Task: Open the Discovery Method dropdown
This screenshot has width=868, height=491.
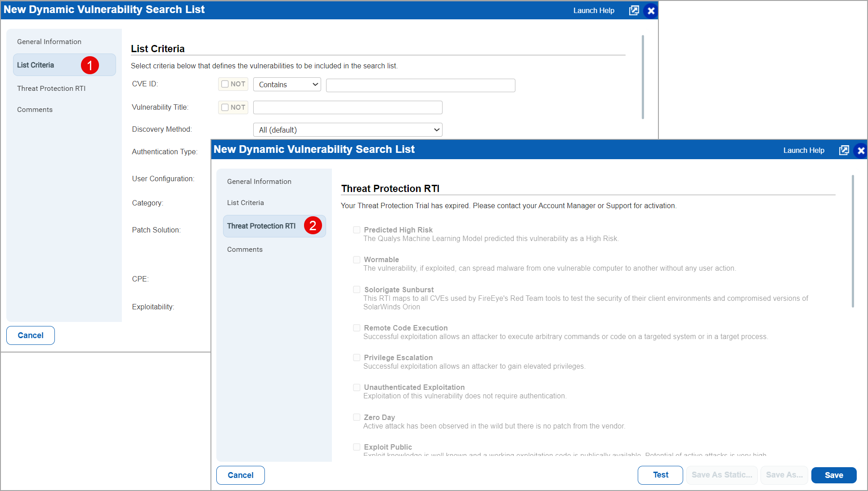Action: 347,129
